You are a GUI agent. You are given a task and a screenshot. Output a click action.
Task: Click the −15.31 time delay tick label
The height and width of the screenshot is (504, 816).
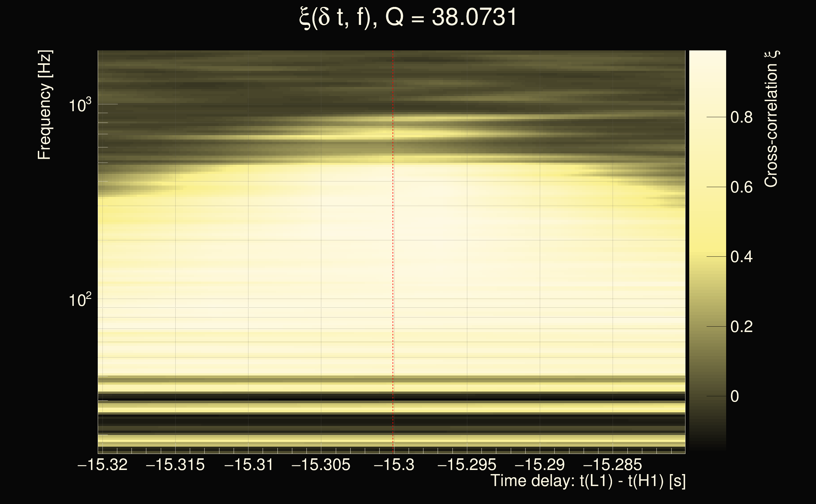(x=248, y=464)
